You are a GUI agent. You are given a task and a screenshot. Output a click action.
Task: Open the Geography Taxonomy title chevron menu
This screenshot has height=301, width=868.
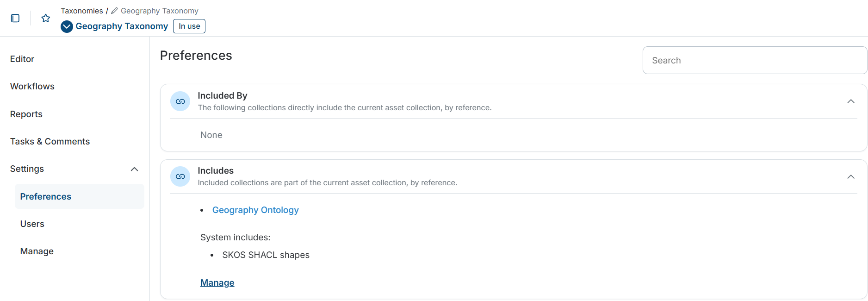click(x=66, y=26)
